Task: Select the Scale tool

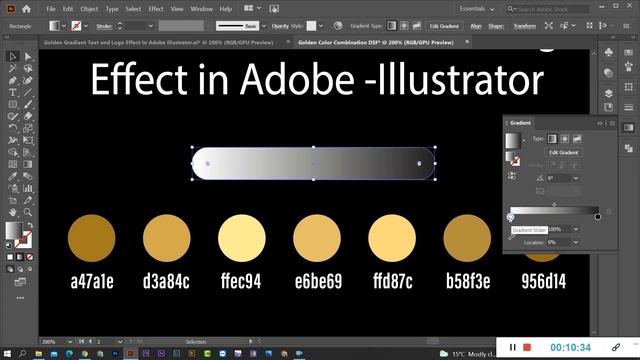Action: [28, 128]
